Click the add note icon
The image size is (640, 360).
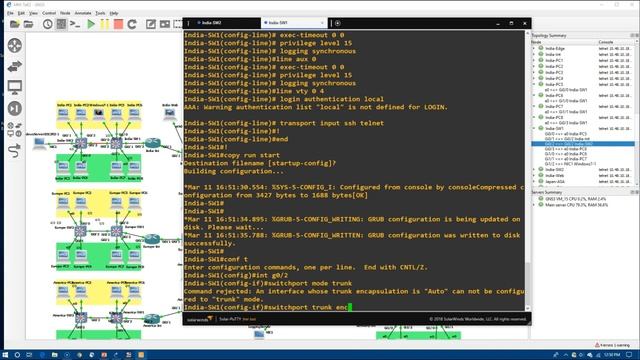[x=151, y=24]
